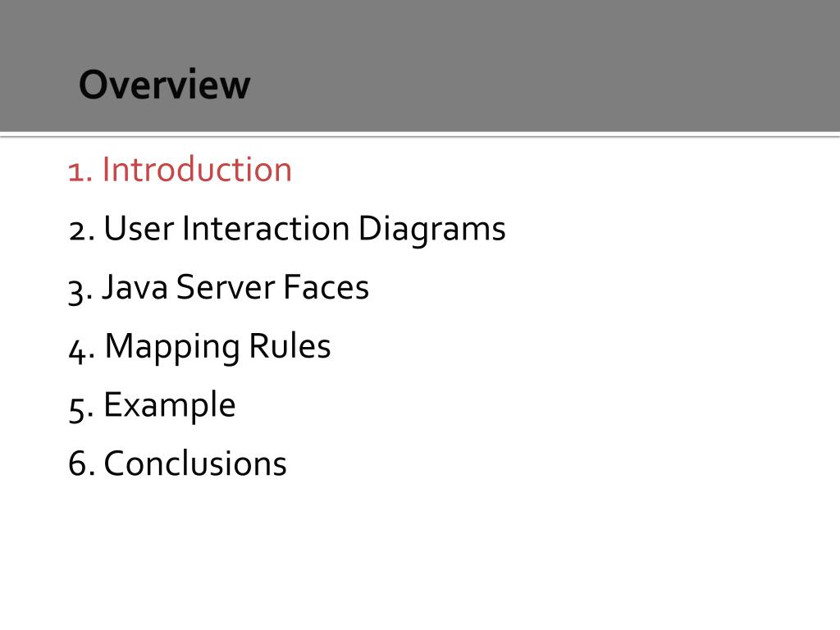Image resolution: width=840 pixels, height=630 pixels.
Task: Select the Example list item
Action: coord(152,406)
